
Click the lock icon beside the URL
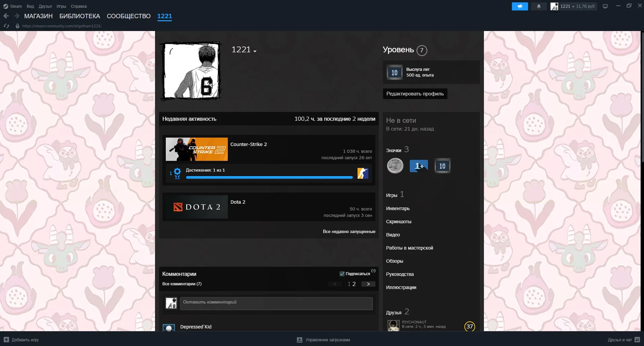[18, 26]
